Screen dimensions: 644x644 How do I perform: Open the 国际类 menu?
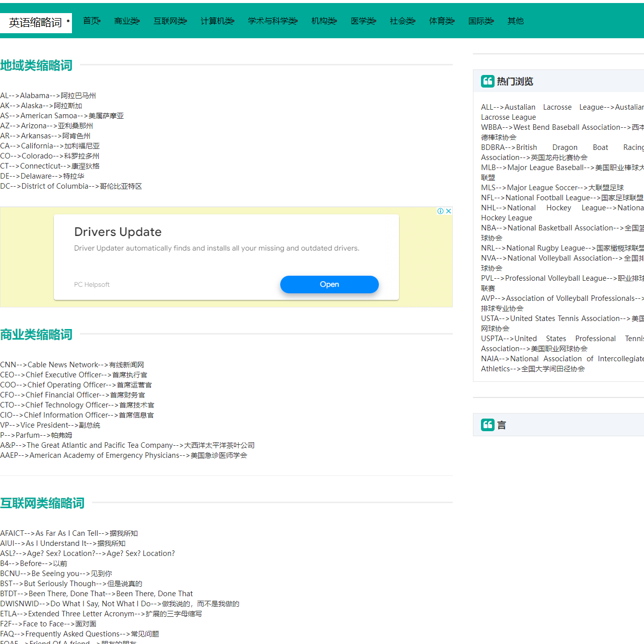[x=481, y=21]
